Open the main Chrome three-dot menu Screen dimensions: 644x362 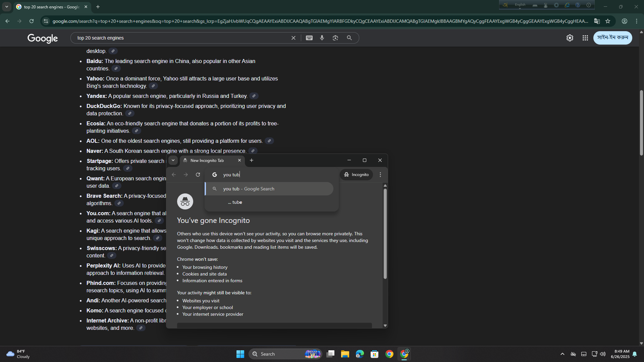click(x=637, y=21)
